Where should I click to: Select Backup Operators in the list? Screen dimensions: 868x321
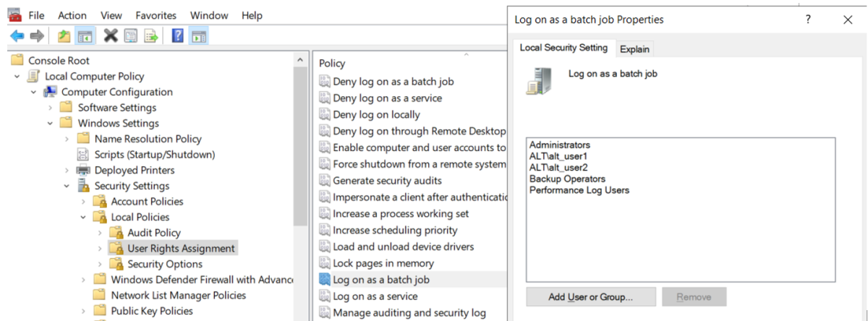(x=567, y=179)
